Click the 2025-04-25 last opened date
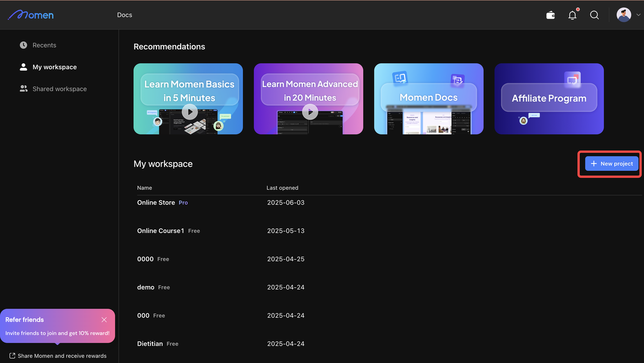644x363 pixels. point(286,259)
